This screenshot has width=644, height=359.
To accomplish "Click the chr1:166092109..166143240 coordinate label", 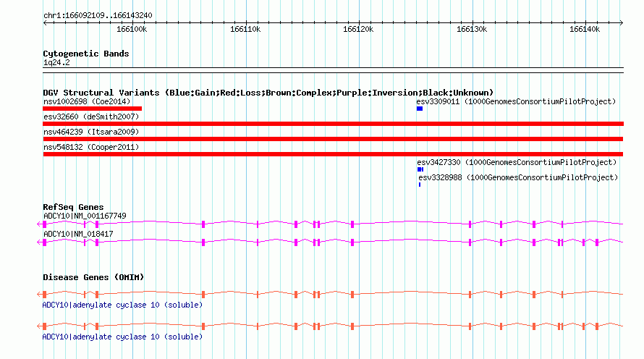I will 98,16.
